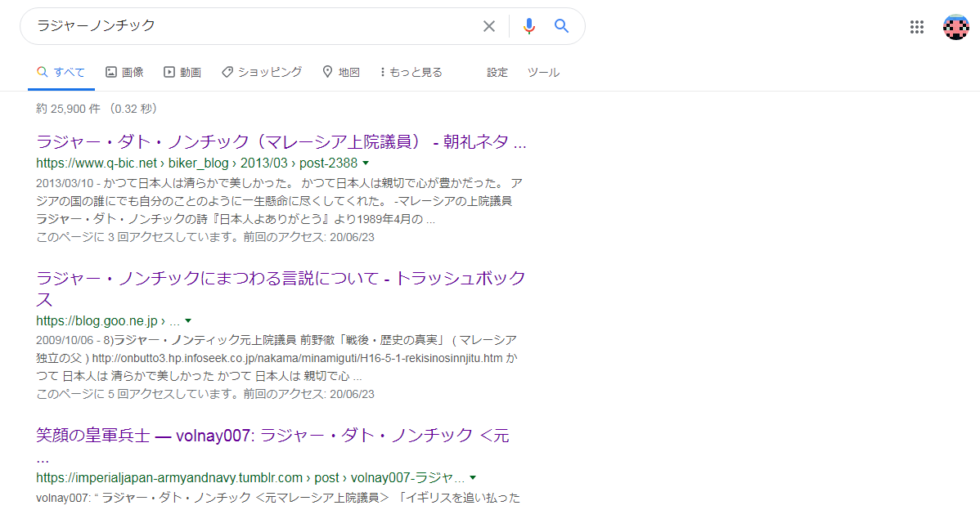Clear the search box with the X icon

click(x=488, y=26)
